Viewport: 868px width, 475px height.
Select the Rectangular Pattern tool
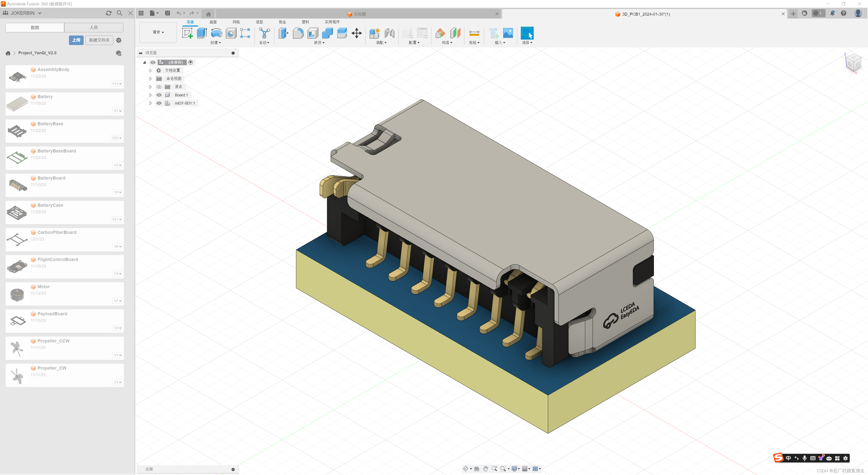(245, 33)
